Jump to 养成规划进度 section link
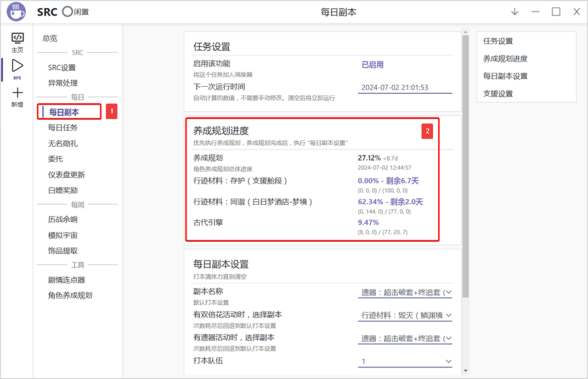The image size is (588, 379). point(505,59)
